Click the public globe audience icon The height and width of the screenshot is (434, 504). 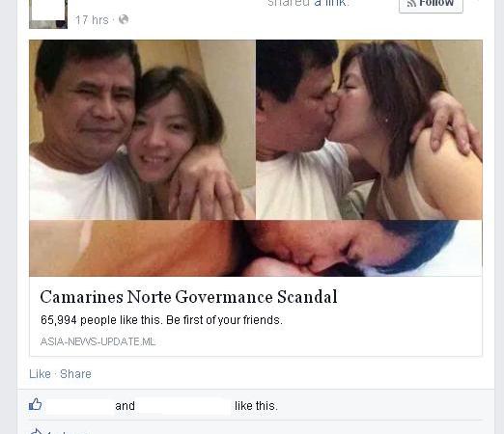(124, 19)
